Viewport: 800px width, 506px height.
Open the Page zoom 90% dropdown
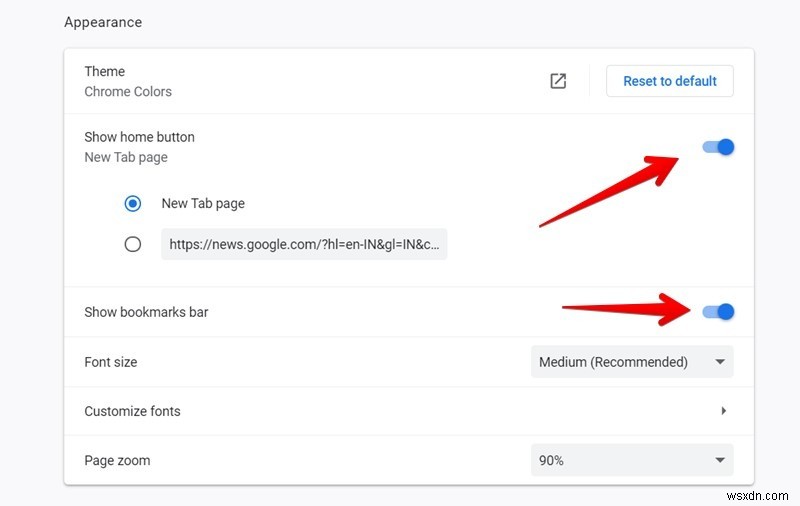coord(632,460)
